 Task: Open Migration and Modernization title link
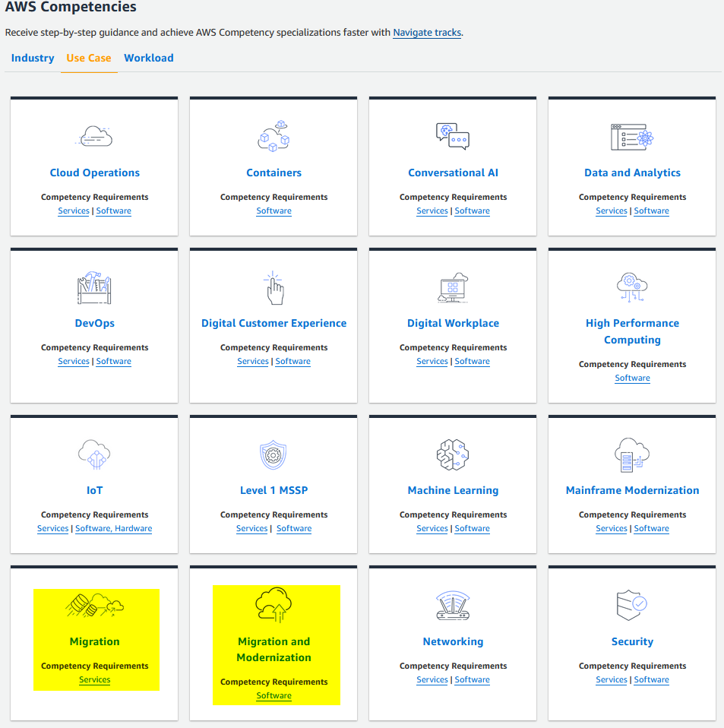(273, 650)
